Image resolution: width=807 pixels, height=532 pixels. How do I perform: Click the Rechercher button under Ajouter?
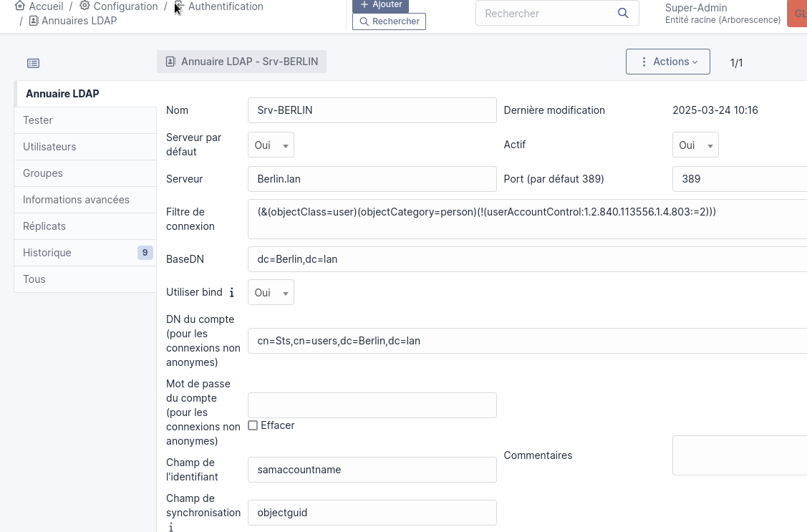pos(389,21)
